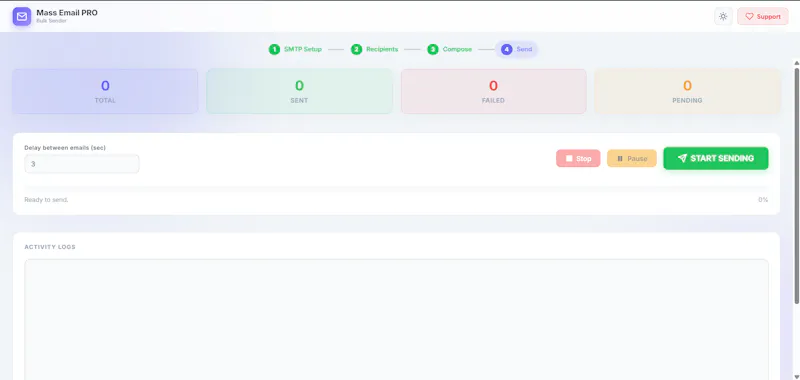Click the Sent count card
Screen dimensions: 800x380
tap(299, 91)
